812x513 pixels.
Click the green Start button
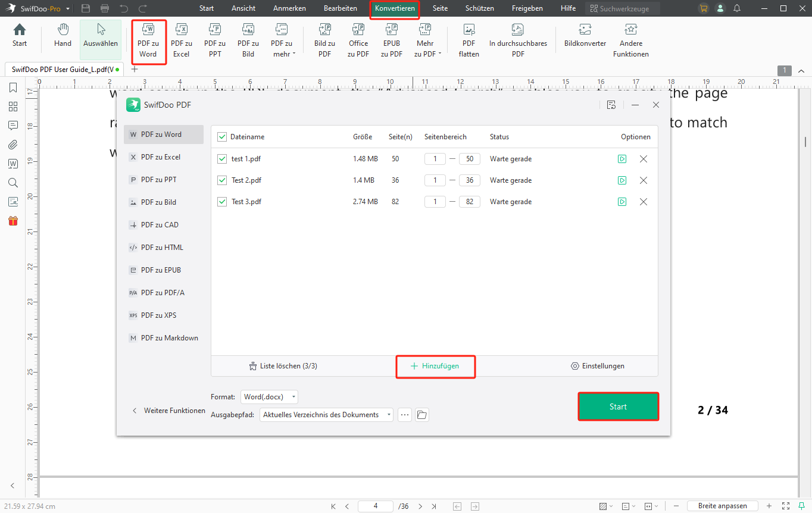(618, 406)
